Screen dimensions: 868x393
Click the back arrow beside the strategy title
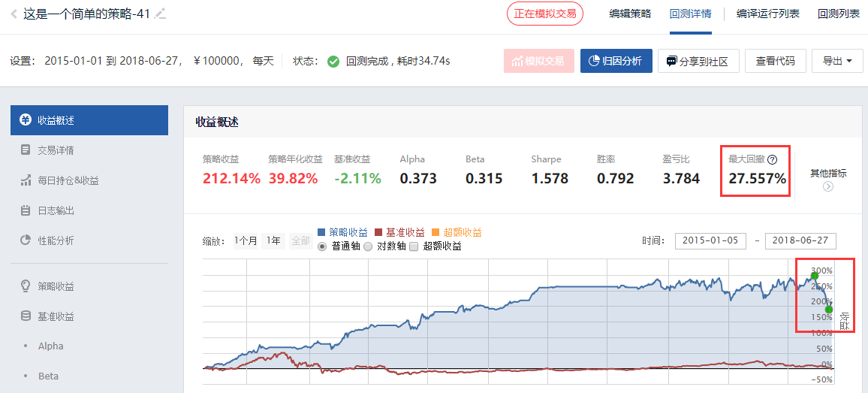(x=14, y=14)
